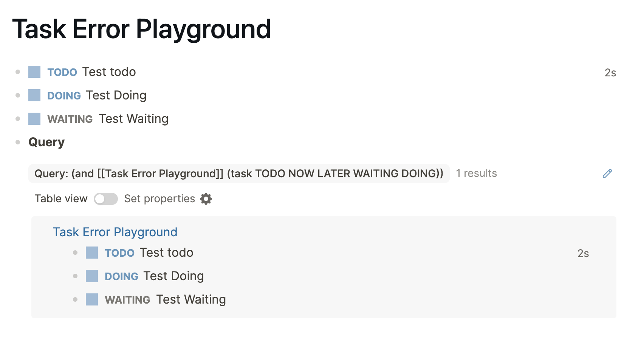Check the checkbox of 'Test Doing'
Screen dimensions: 644x338
(x=34, y=95)
